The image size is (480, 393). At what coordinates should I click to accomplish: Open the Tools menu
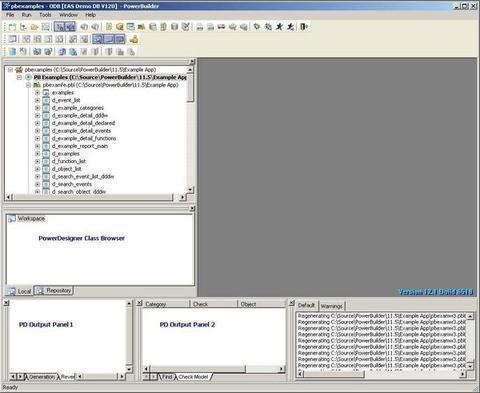[x=45, y=15]
